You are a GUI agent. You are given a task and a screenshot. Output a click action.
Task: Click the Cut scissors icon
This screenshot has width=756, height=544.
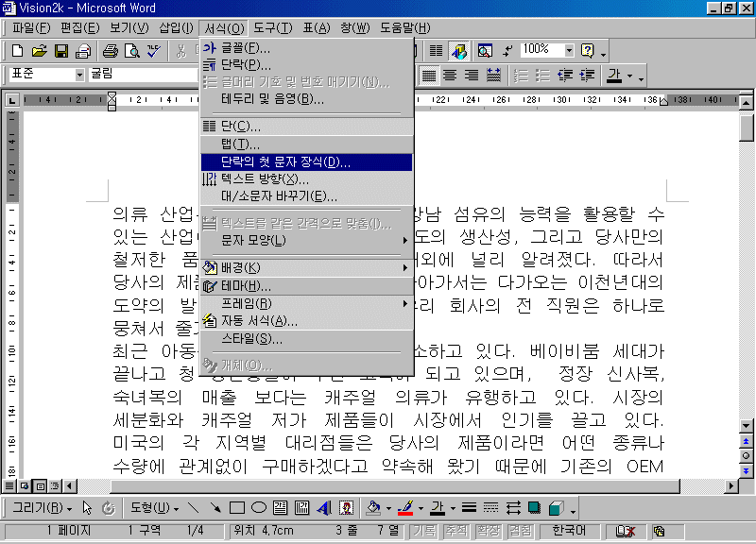(x=181, y=51)
